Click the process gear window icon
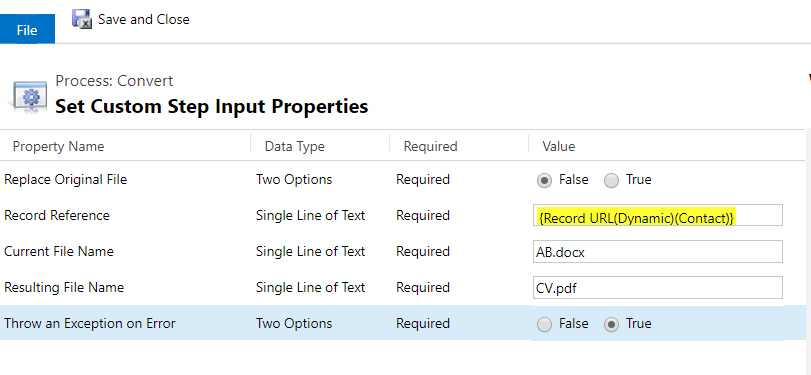Screen dimensions: 811x375 29,96
